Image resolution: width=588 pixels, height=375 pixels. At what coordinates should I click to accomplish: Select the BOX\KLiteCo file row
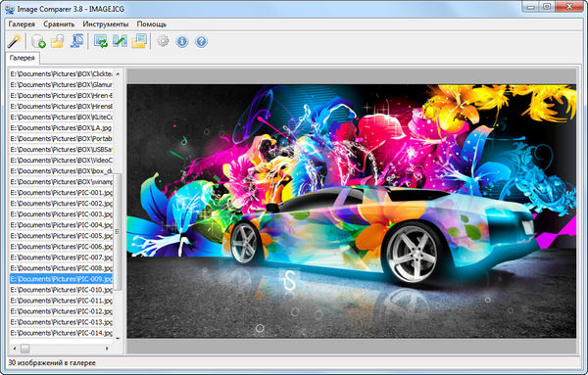(x=61, y=117)
